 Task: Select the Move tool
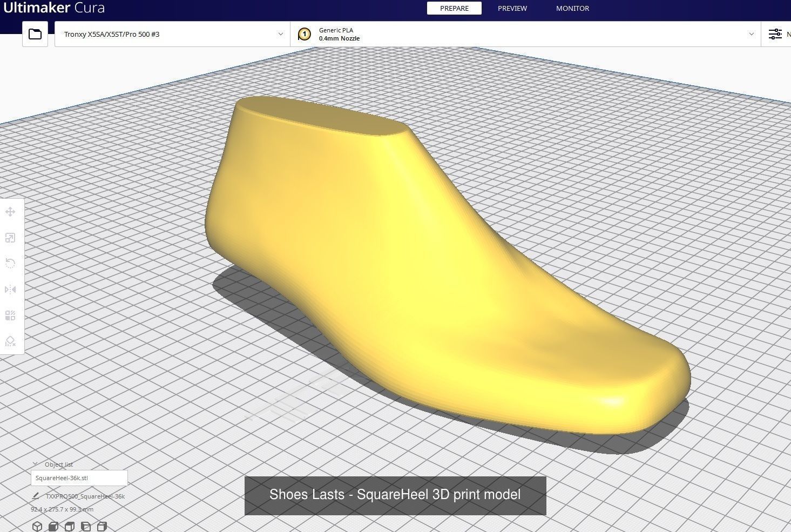pyautogui.click(x=10, y=212)
